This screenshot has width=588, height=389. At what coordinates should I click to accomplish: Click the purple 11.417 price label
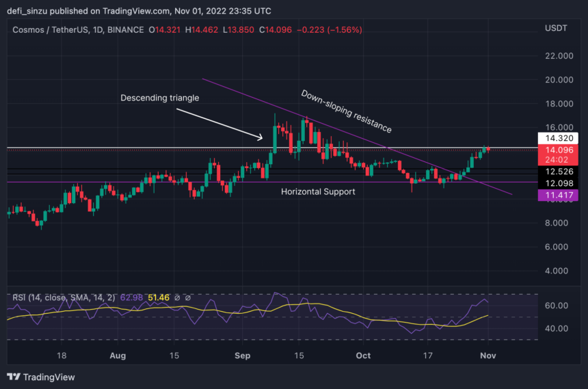click(x=557, y=196)
